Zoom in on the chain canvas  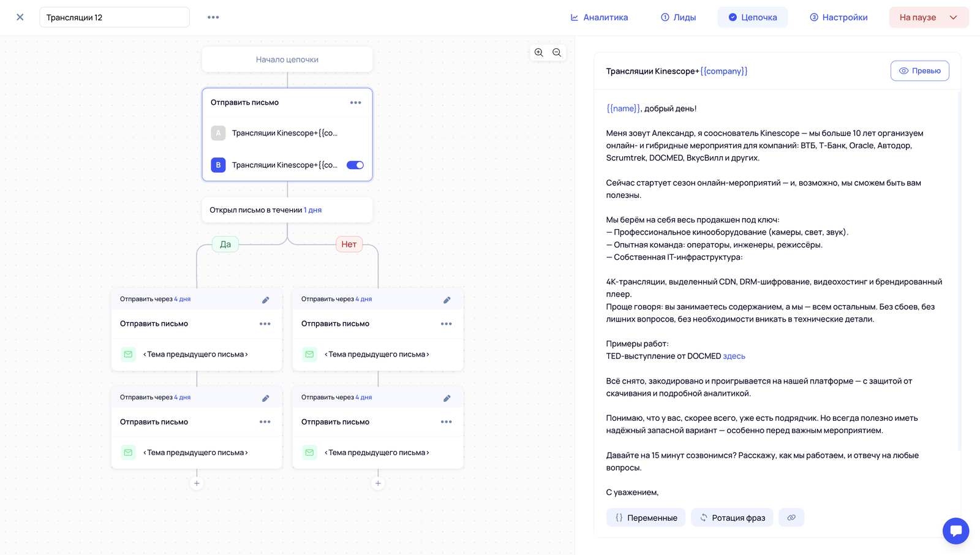point(539,53)
